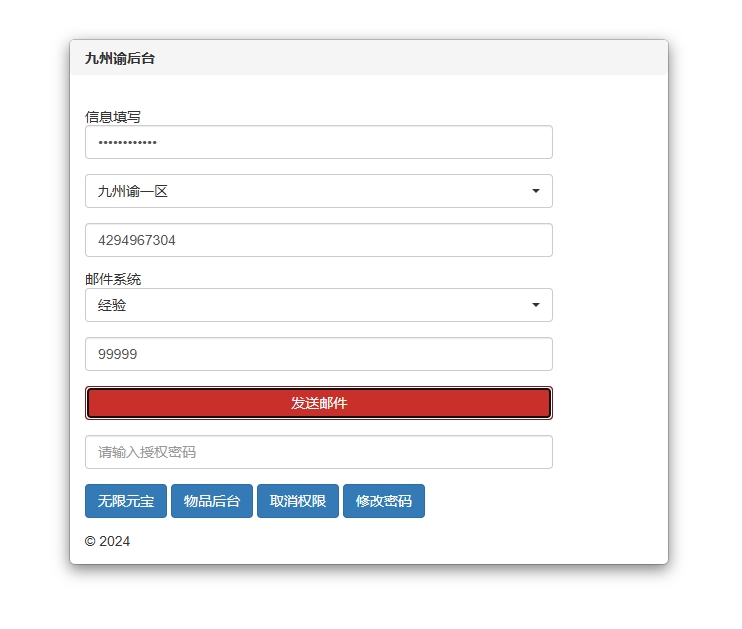
Task: Open the 九州谕一区 server dropdown
Action: coord(318,191)
